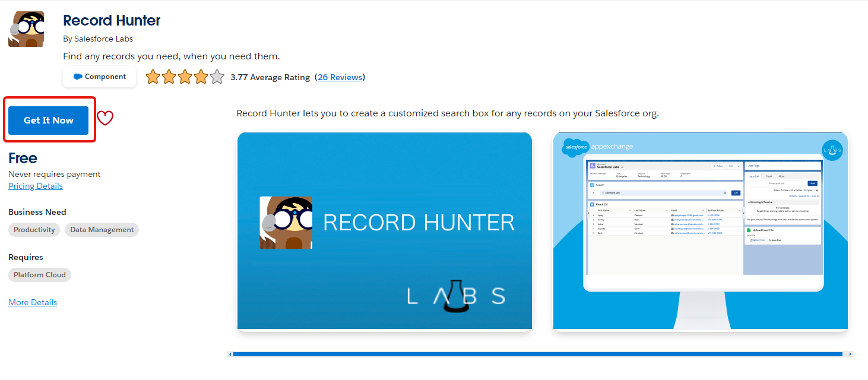The image size is (868, 380).
Task: Click the Record Hunter app logo
Action: pos(26,29)
